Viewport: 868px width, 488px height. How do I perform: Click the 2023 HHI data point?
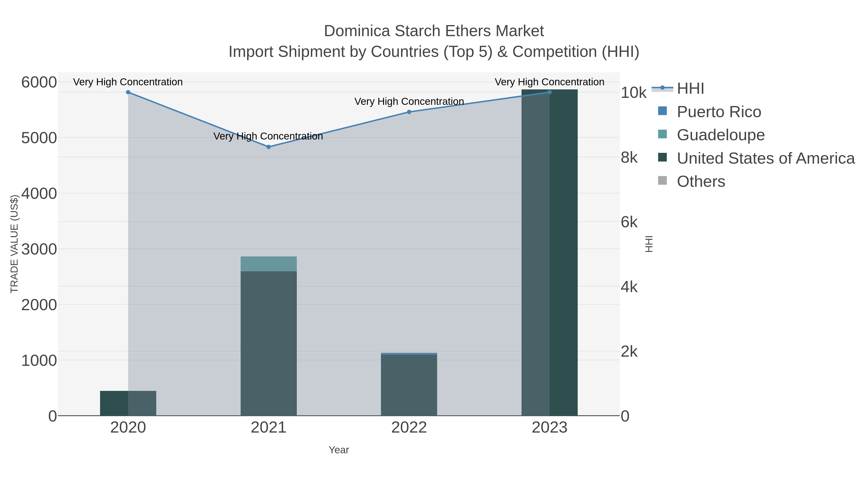549,92
